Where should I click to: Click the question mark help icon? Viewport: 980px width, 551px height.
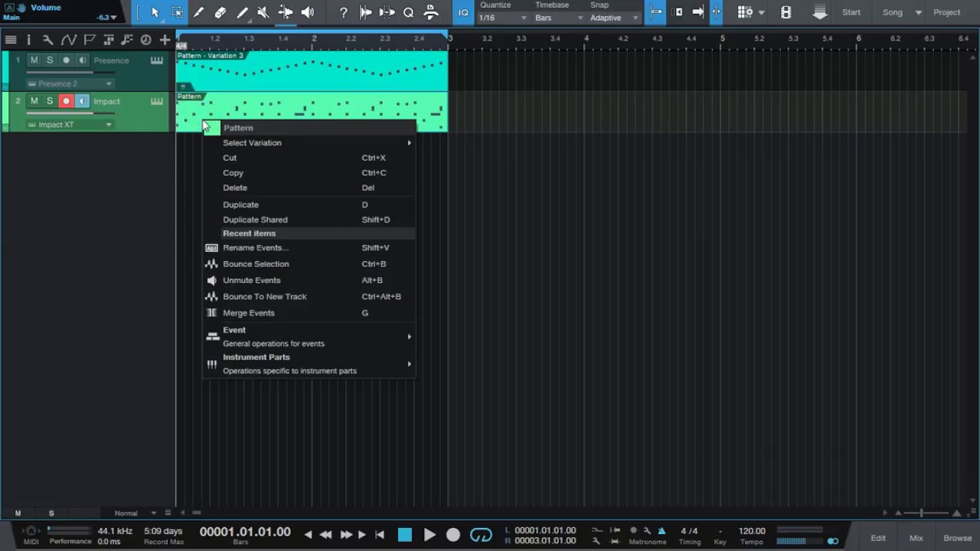[x=344, y=12]
